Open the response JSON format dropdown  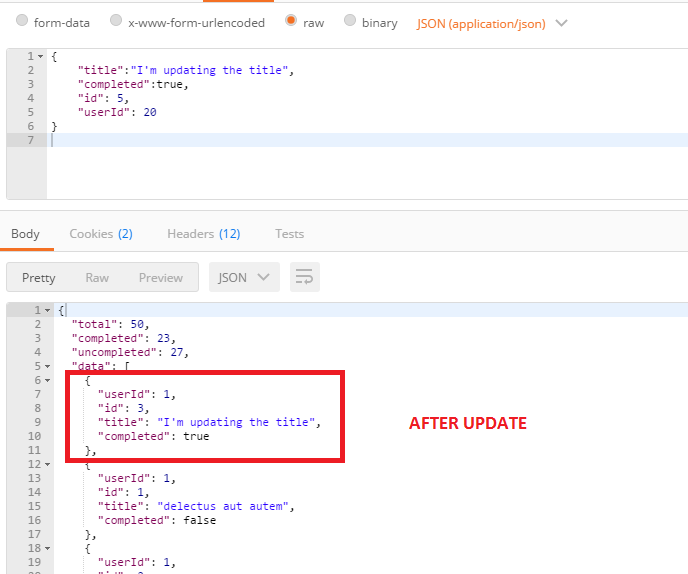244,277
